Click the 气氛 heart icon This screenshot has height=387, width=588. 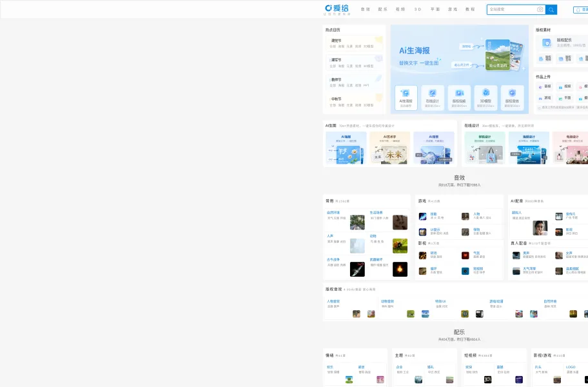tap(465, 255)
